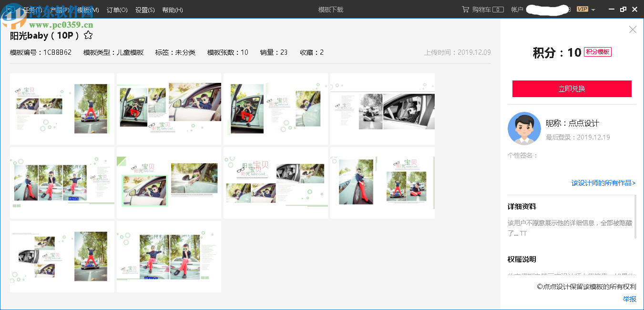
Task: Open the ninth page thumbnail in bottom row
Action: 62,257
